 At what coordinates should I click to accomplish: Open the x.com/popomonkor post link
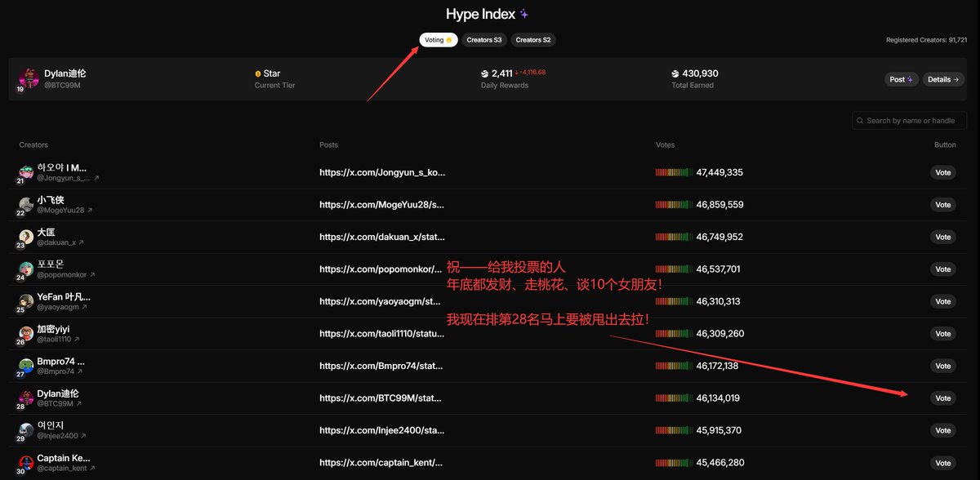tap(382, 269)
